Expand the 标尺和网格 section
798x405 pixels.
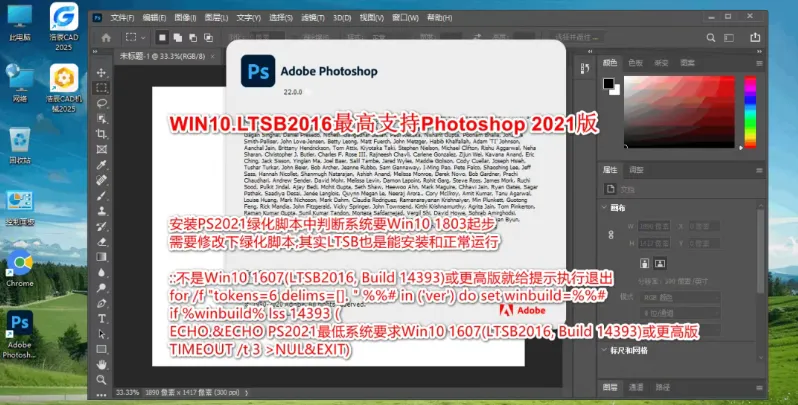tap(604, 350)
